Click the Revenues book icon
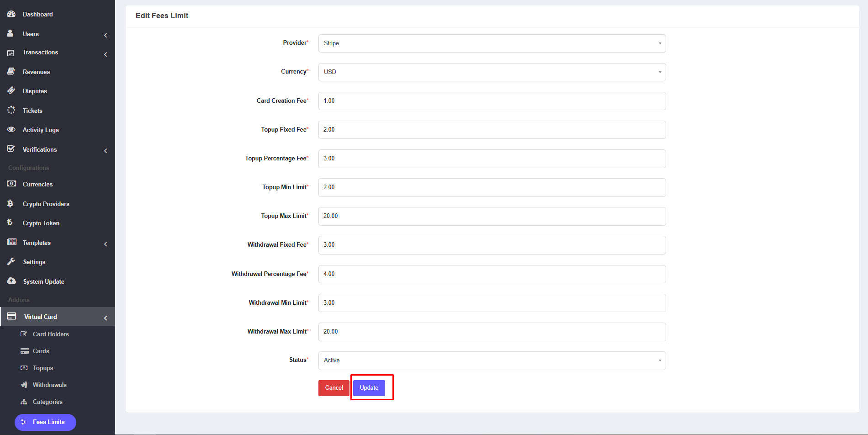 (x=11, y=72)
